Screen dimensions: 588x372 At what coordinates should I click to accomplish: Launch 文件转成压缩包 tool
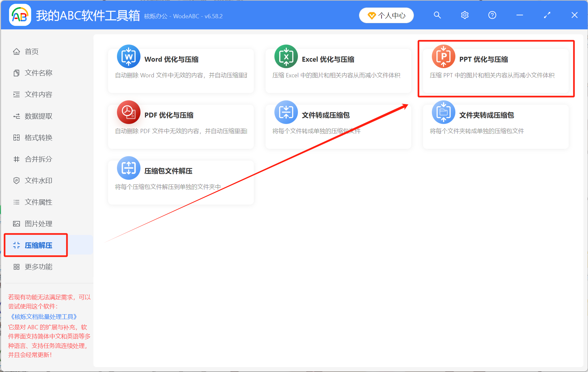(x=338, y=126)
